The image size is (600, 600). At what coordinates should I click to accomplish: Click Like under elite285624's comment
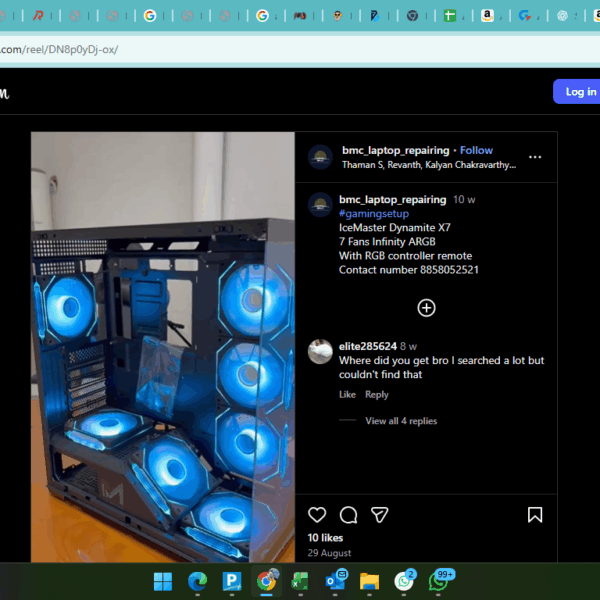tap(347, 395)
